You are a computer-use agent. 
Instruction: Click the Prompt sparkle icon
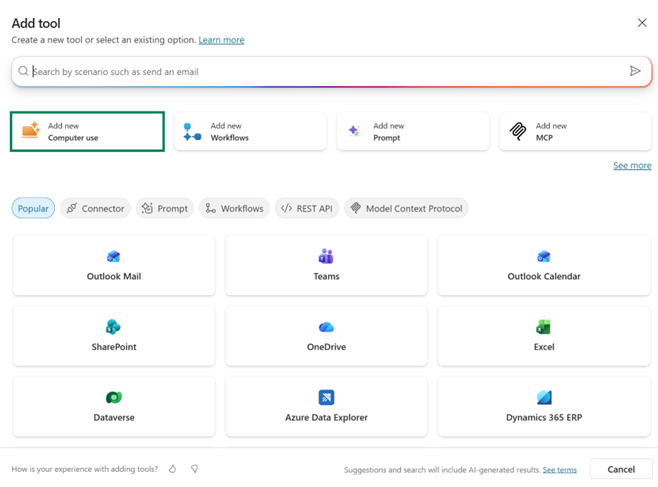coord(355,131)
